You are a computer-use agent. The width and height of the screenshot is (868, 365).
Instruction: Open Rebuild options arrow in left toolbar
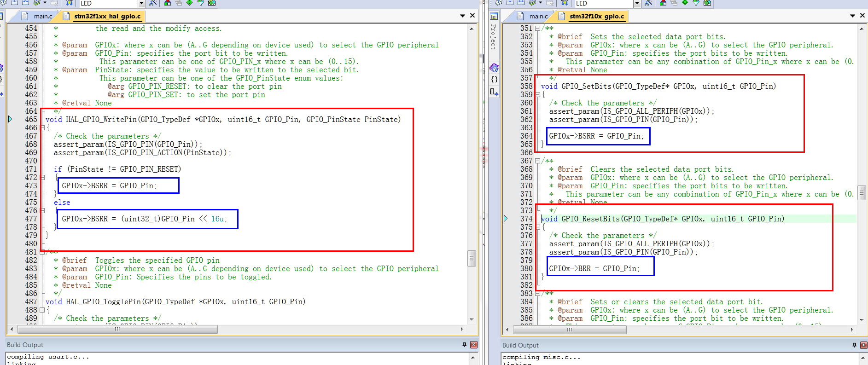[45, 3]
